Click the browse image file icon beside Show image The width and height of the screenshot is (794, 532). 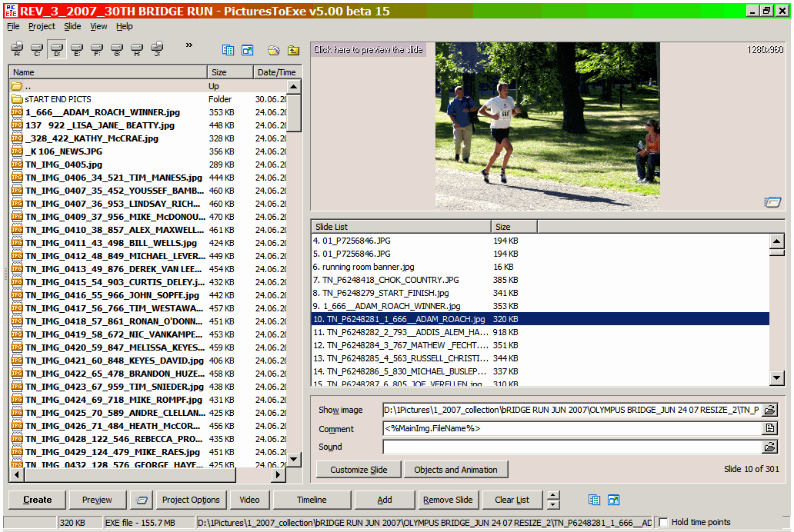point(769,410)
